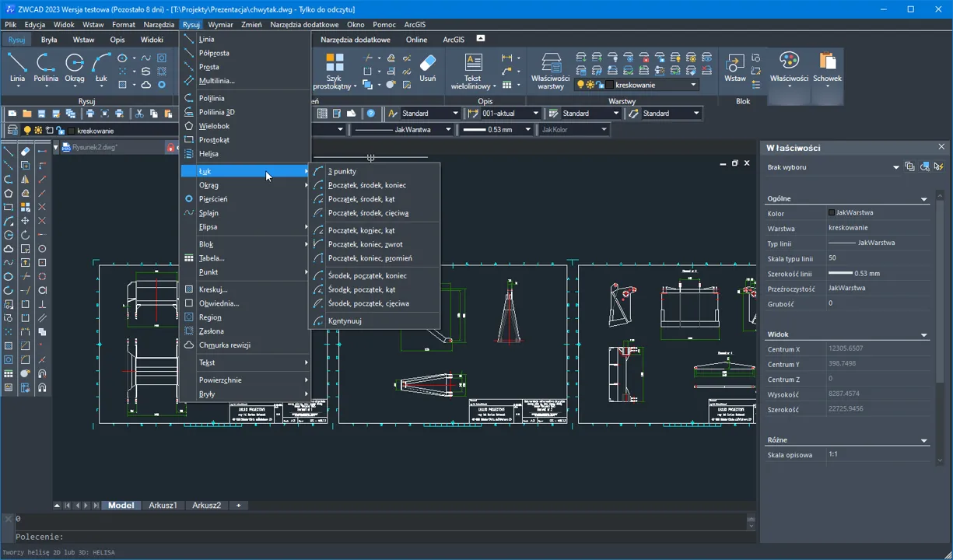Click the JakKolor color control field

click(574, 130)
